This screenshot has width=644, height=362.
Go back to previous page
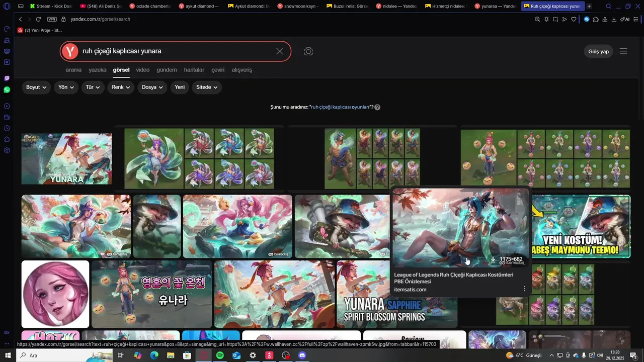click(20, 19)
